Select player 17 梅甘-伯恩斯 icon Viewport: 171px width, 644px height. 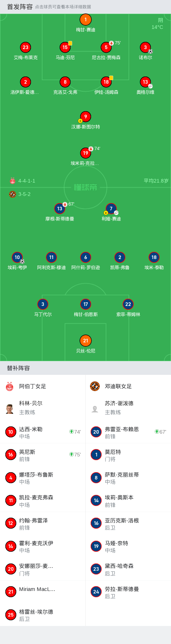[86, 304]
